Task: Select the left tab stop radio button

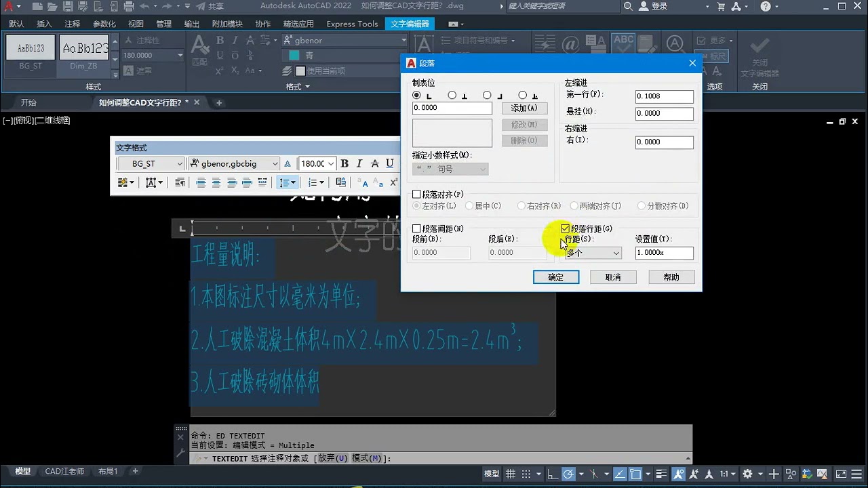Action: 416,96
